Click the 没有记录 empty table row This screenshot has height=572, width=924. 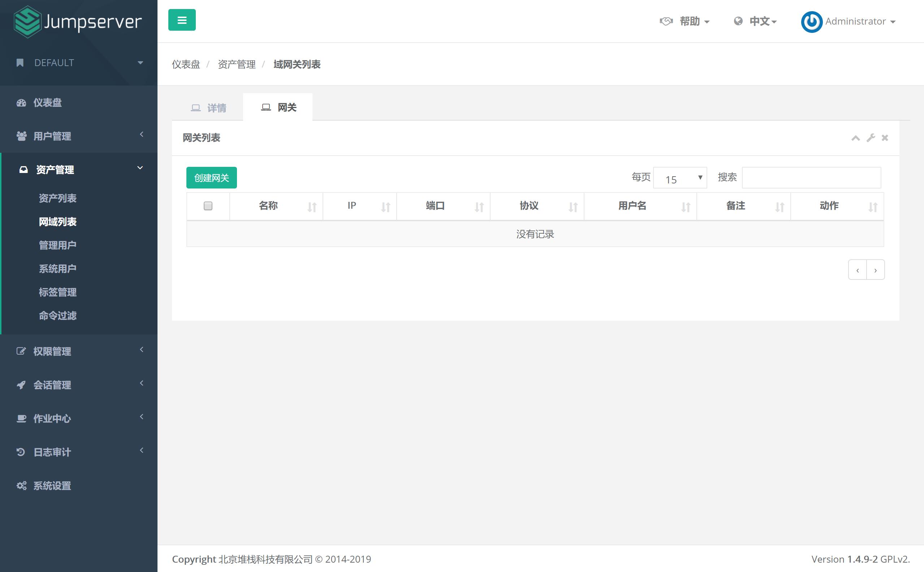(x=535, y=234)
